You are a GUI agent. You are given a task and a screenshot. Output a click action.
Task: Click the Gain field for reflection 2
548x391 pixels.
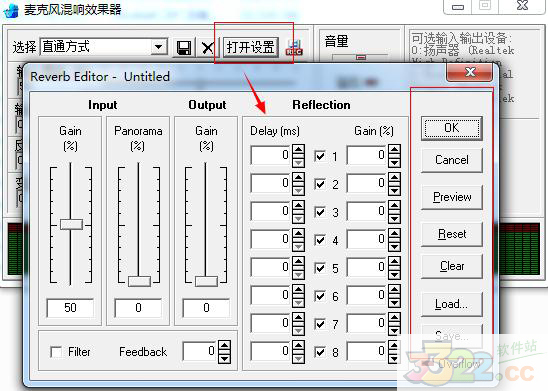tap(367, 183)
